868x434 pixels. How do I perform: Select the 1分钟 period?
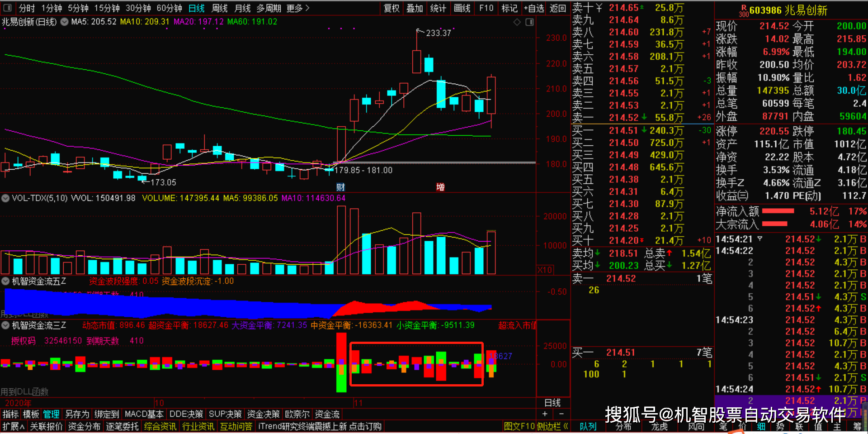[x=52, y=8]
